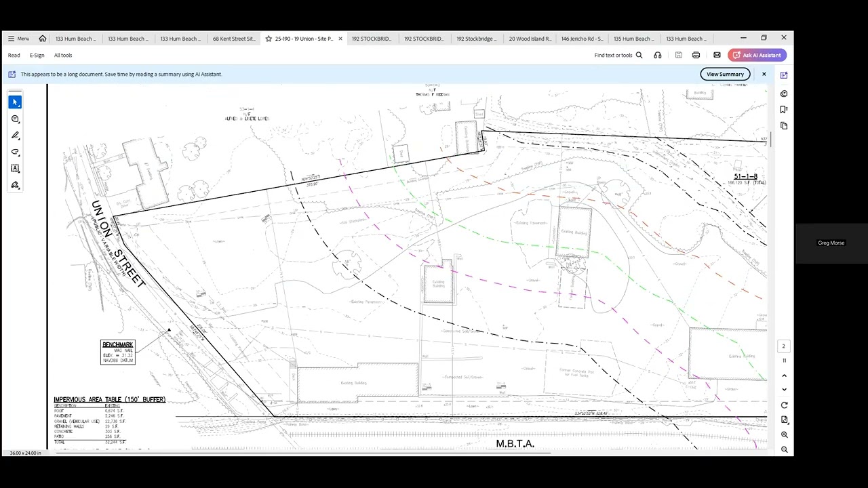Go to next page arrow
Screen dimensions: 868x488
pos(785,390)
